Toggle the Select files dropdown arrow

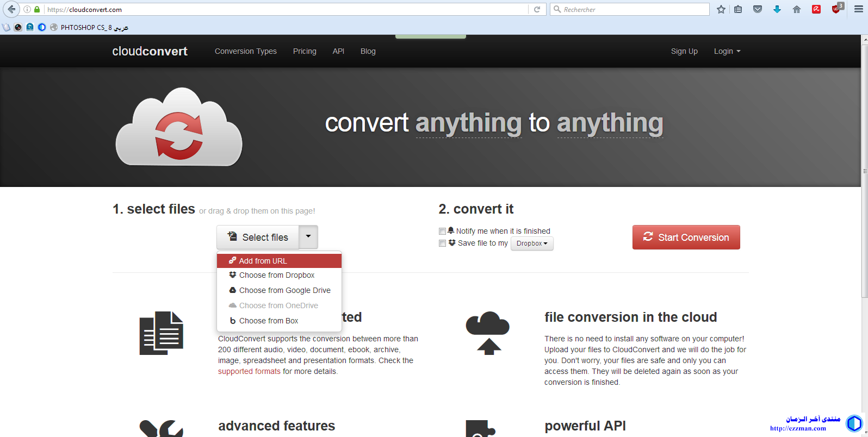[308, 237]
